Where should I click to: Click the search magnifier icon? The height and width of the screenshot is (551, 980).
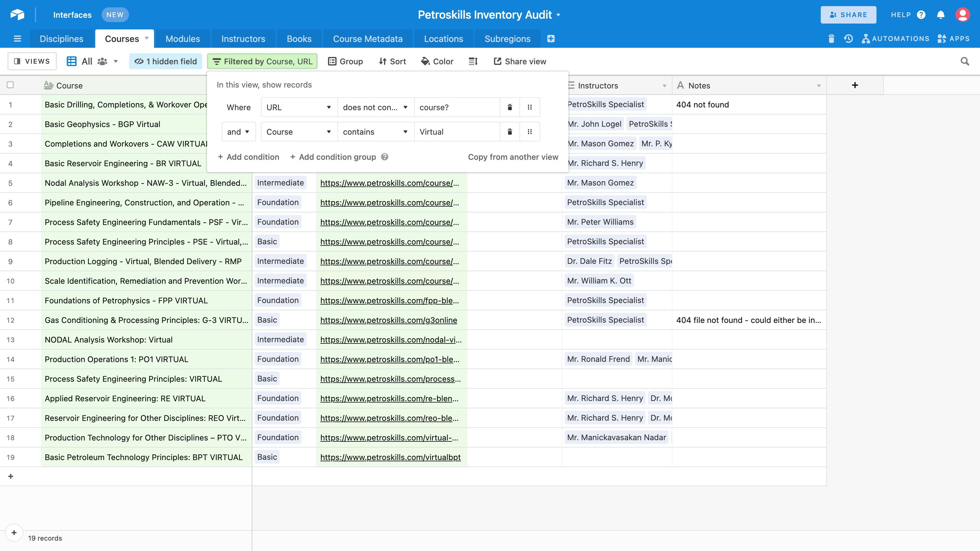click(964, 61)
